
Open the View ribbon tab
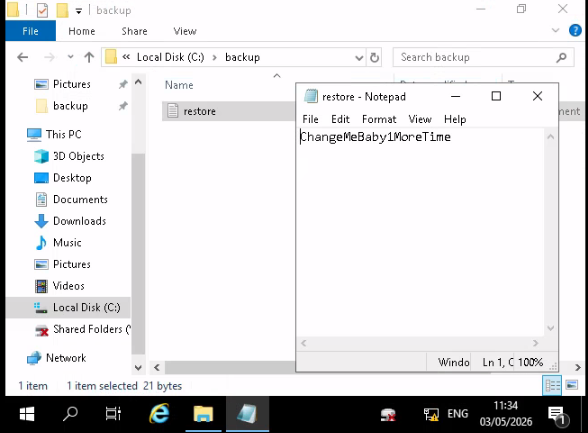185,31
